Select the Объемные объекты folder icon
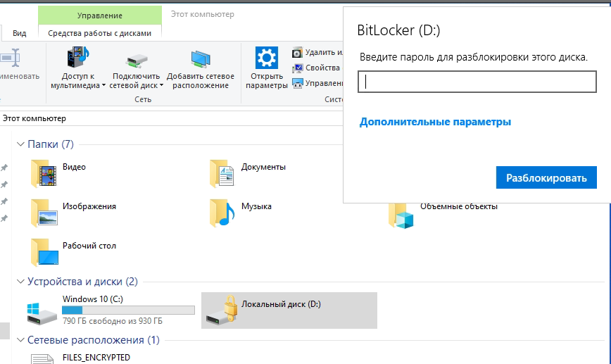This screenshot has height=364, width=611. pyautogui.click(x=401, y=215)
